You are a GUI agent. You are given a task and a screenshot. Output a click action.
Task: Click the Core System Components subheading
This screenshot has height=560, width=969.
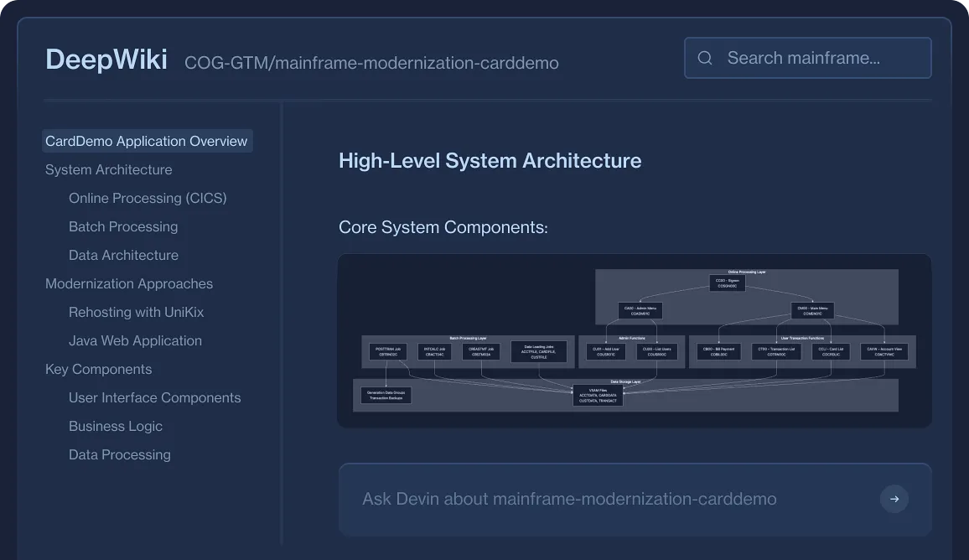(x=443, y=227)
